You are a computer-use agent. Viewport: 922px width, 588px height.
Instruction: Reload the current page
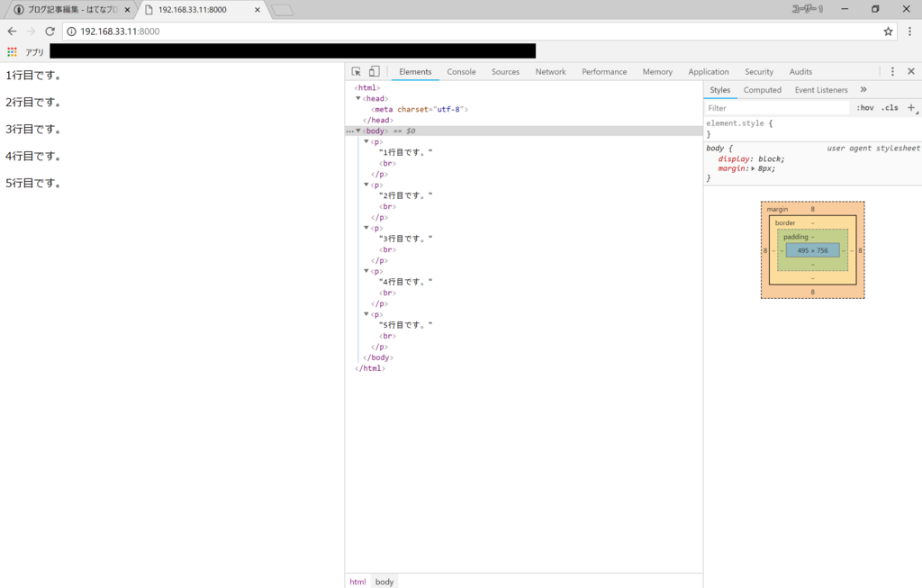pos(50,32)
